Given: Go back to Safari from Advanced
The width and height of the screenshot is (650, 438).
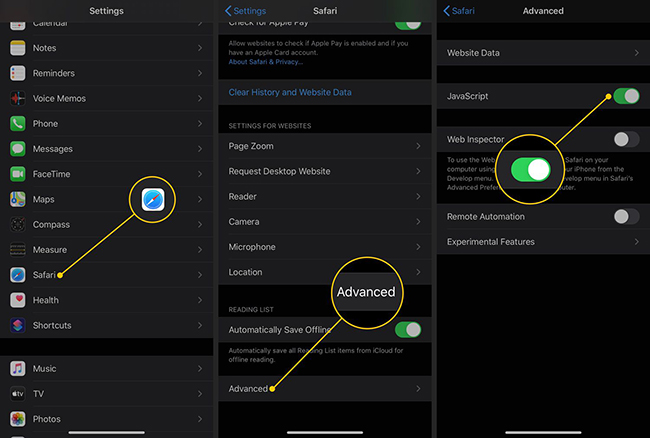Looking at the screenshot, I should [x=459, y=11].
